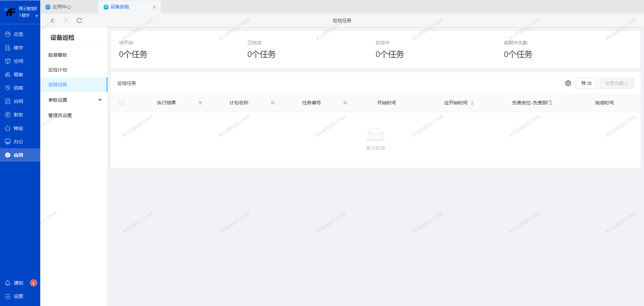Image resolution: width=644 pixels, height=306 pixels.
Task: Toggle the select-all checkbox in table header
Action: tap(121, 103)
